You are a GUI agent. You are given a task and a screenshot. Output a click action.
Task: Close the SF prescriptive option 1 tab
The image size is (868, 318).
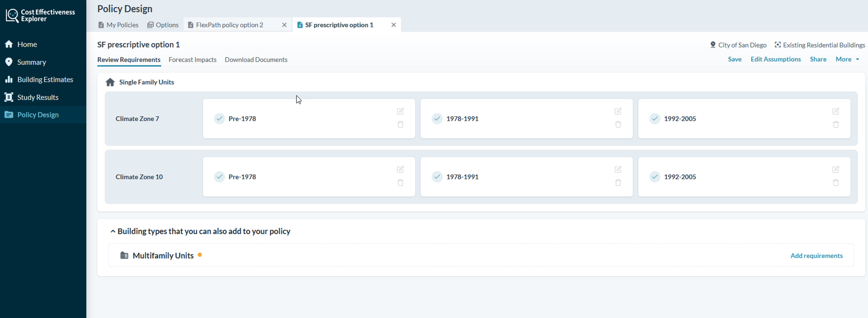tap(394, 25)
